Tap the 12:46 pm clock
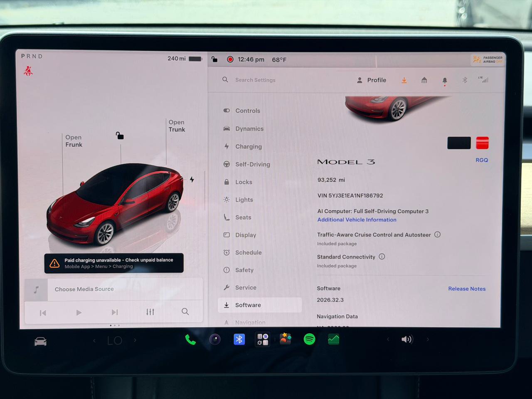 [251, 59]
